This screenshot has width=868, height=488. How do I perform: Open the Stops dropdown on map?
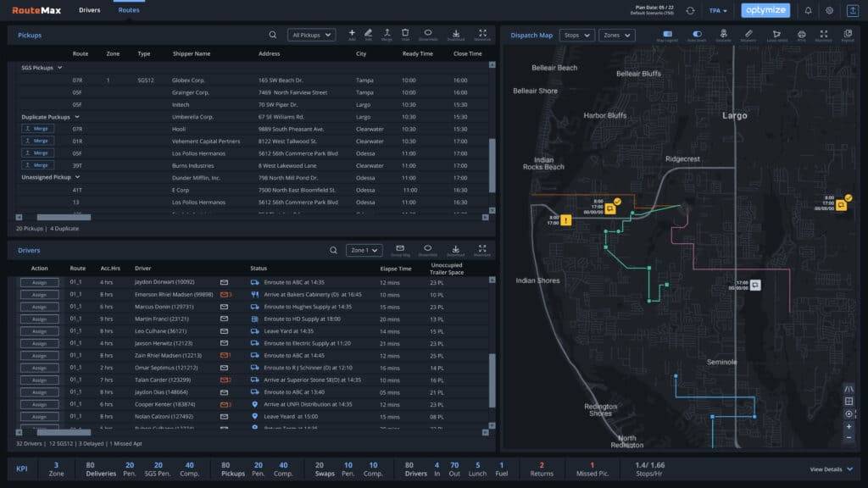576,35
